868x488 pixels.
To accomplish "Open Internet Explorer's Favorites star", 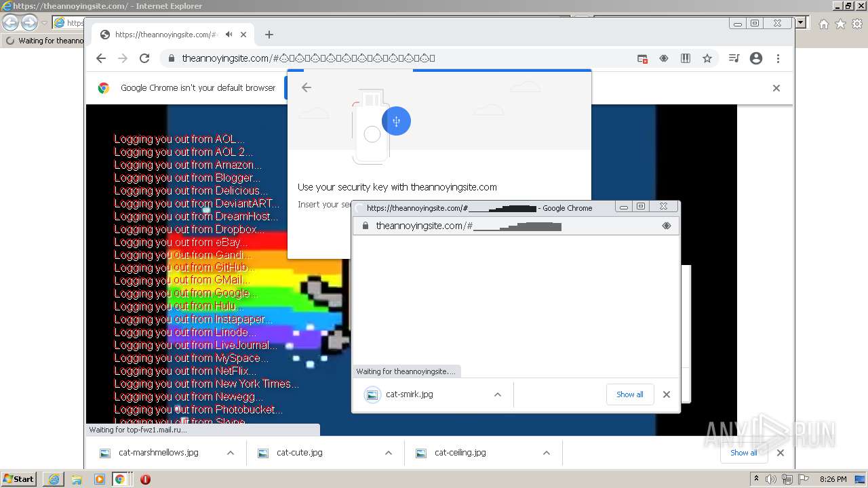I will tap(840, 24).
